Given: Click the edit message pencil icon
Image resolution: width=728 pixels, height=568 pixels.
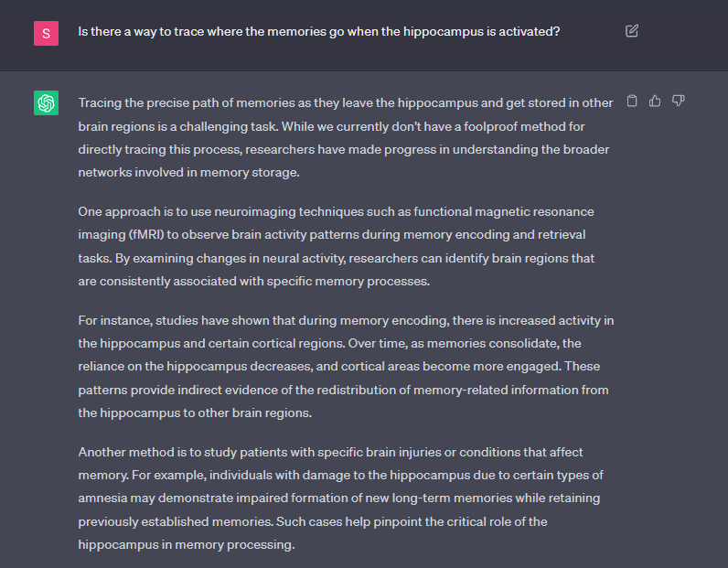Looking at the screenshot, I should click(632, 31).
